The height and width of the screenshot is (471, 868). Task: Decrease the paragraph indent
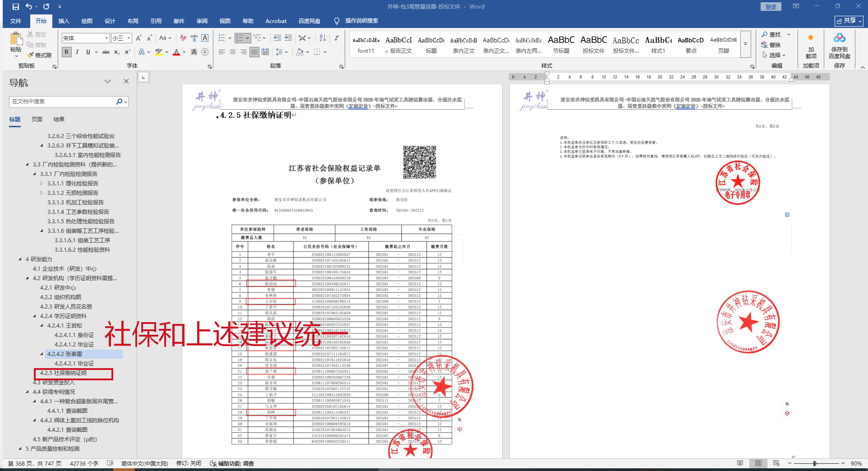(x=277, y=38)
